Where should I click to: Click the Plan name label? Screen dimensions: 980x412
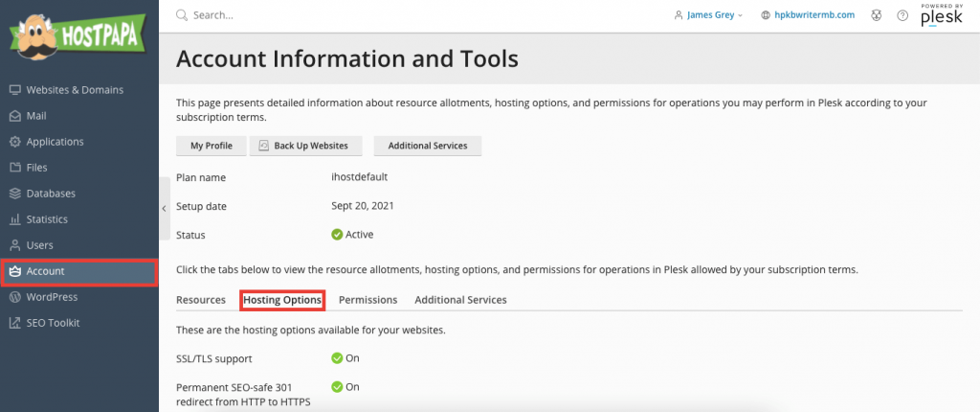point(201,178)
